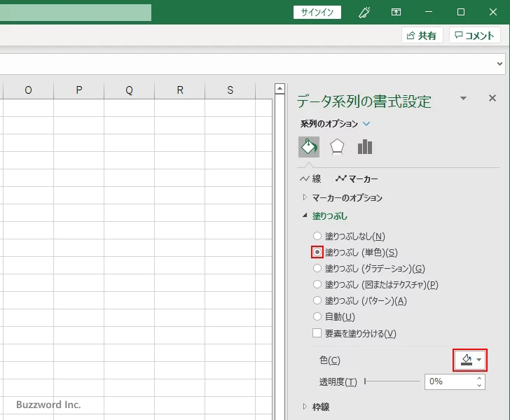The image size is (510, 420).
Task: Open the 色 fill color picker
Action: click(x=470, y=360)
